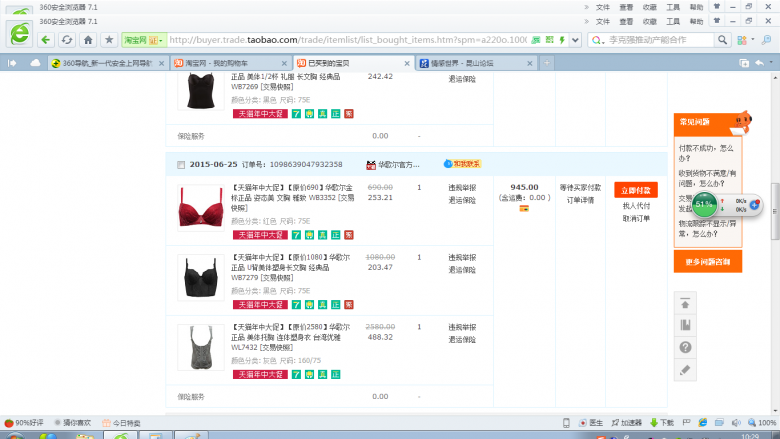Click the lightning speed-mode icon in address bar
This screenshot has height=439, width=780.
pyautogui.click(x=562, y=40)
